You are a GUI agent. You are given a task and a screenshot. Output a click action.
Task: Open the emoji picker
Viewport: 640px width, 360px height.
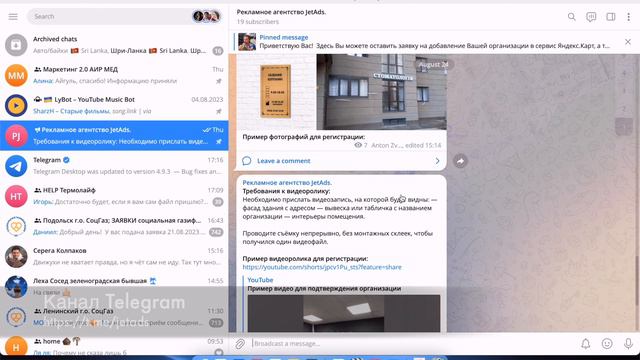click(x=607, y=344)
